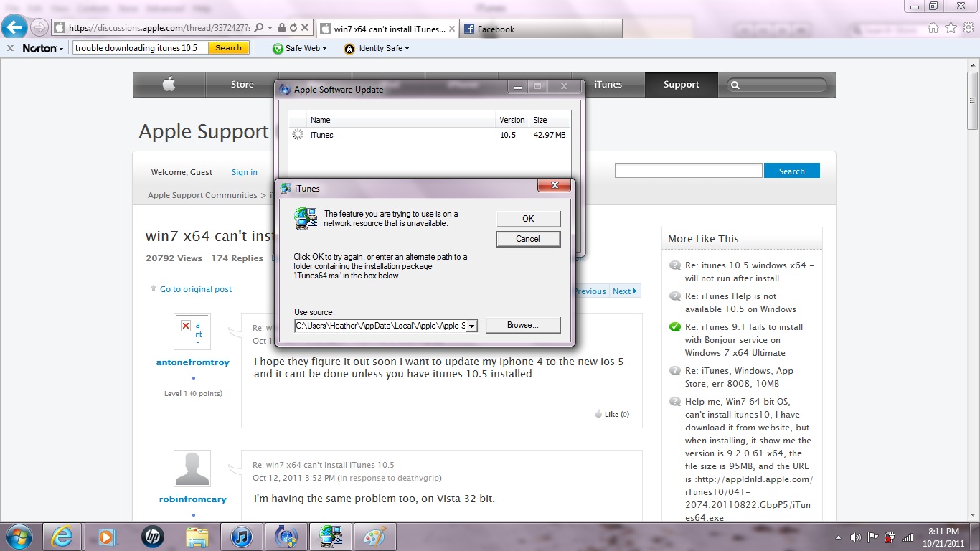Launch Windows Media Player from taskbar

pyautogui.click(x=107, y=537)
